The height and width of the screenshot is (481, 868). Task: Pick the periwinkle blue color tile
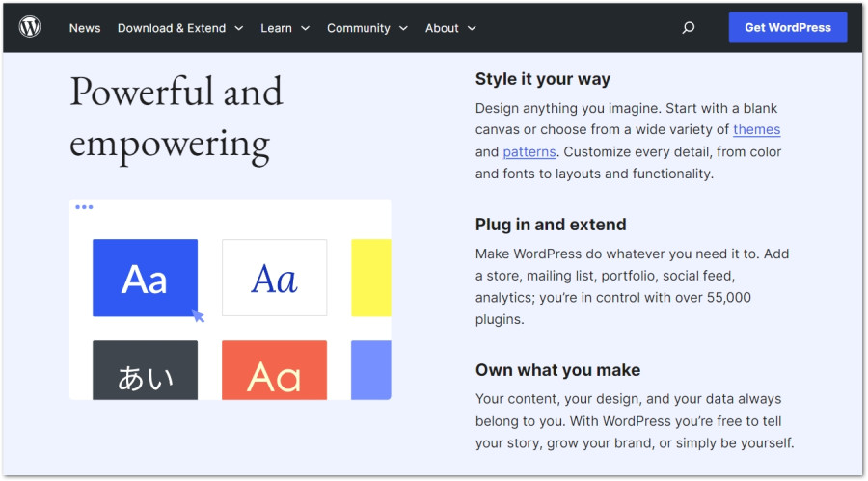371,370
